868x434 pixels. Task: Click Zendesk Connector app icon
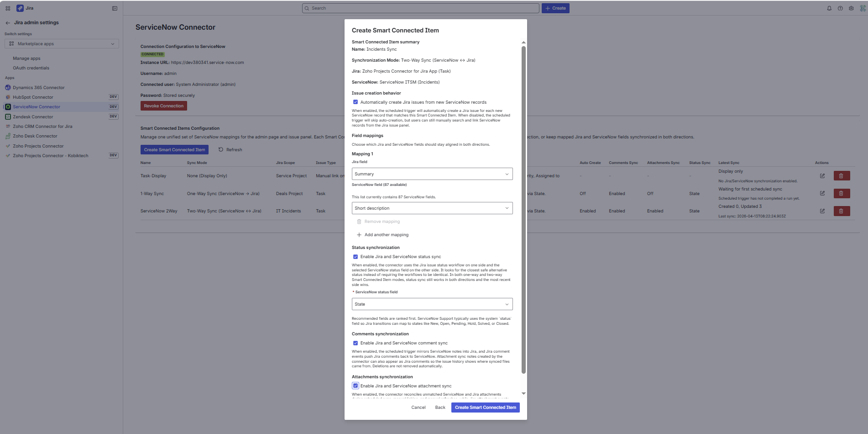pyautogui.click(x=8, y=117)
